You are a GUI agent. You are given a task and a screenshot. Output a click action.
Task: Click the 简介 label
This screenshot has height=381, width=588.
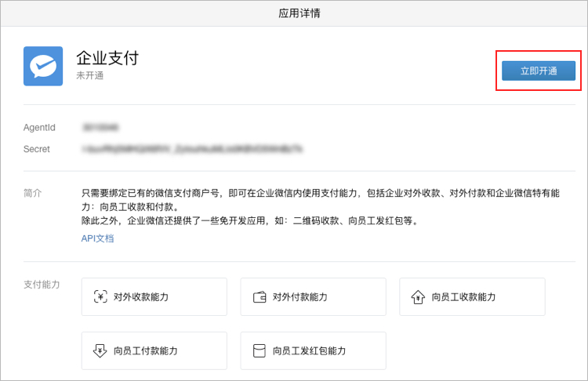pos(33,193)
